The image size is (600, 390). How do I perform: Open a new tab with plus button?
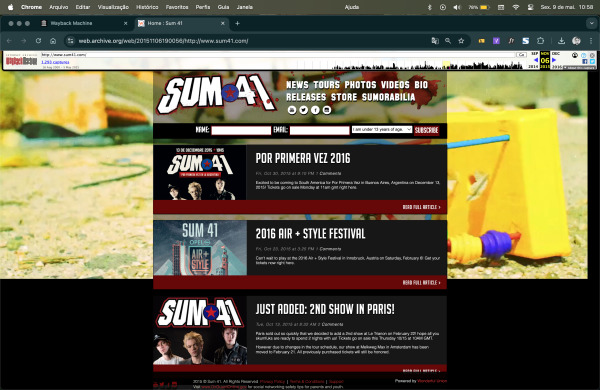[x=237, y=23]
